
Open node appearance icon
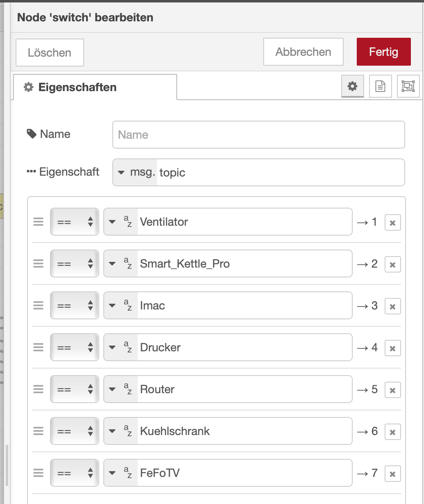click(x=408, y=86)
